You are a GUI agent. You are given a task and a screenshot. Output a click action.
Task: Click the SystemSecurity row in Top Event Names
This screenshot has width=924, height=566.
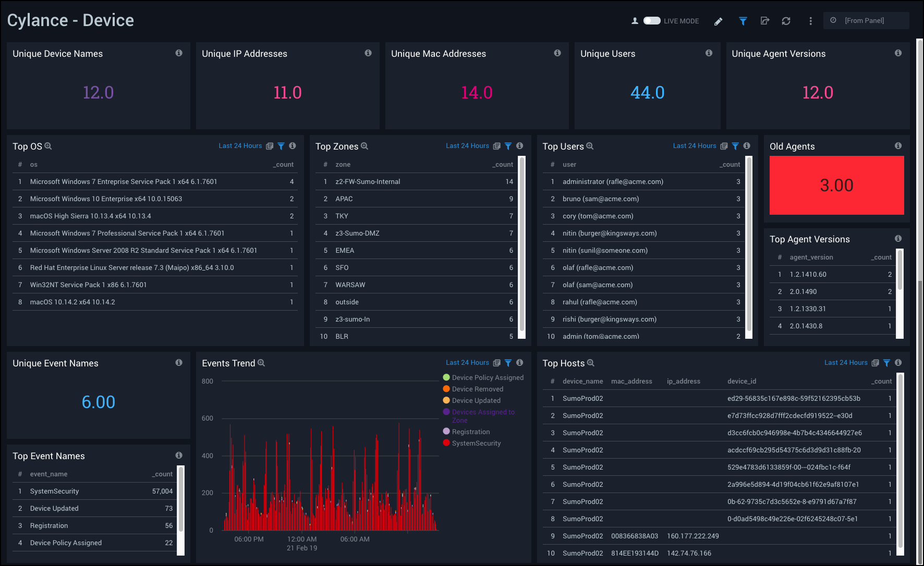coord(54,490)
